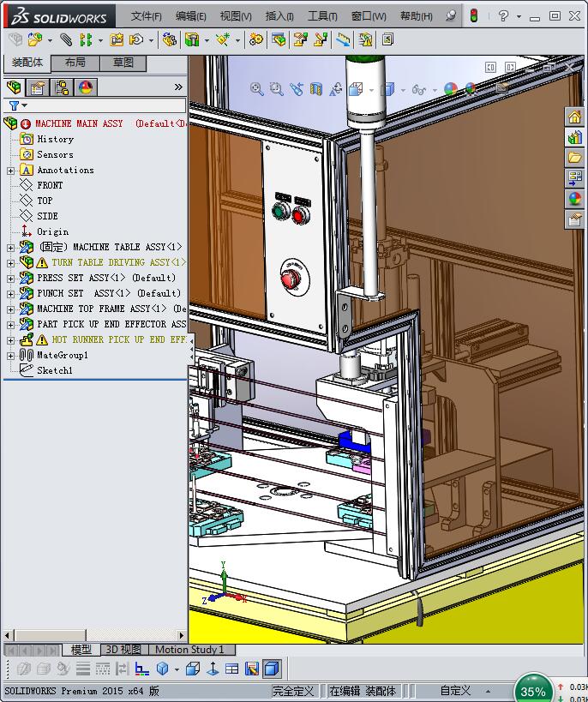The image size is (588, 702).
Task: Click the Assembly Features icon
Action: point(192,39)
